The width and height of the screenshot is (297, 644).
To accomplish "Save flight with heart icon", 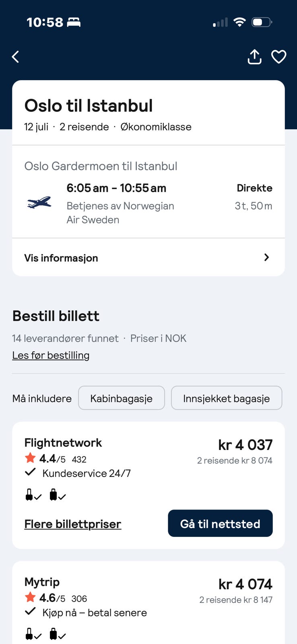I will point(279,57).
